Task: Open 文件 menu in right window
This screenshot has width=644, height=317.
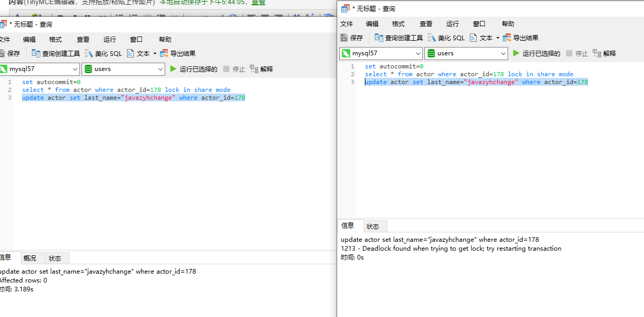Action: pos(347,24)
